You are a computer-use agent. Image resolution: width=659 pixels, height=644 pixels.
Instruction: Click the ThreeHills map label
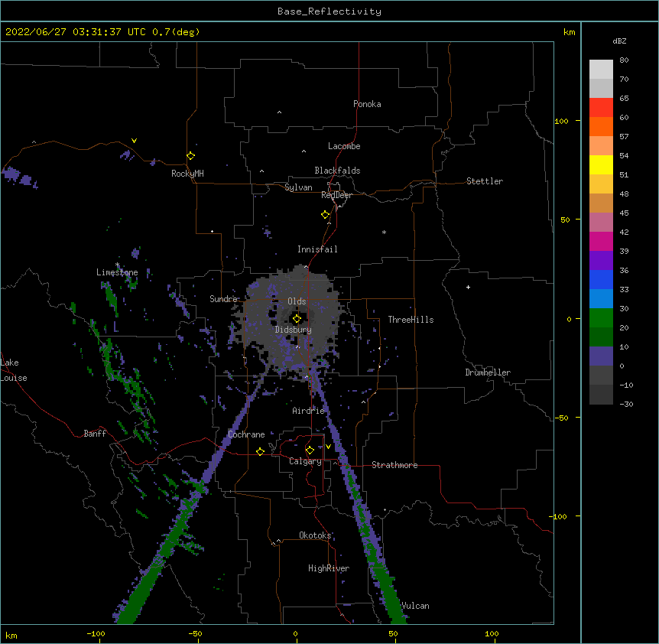[411, 320]
